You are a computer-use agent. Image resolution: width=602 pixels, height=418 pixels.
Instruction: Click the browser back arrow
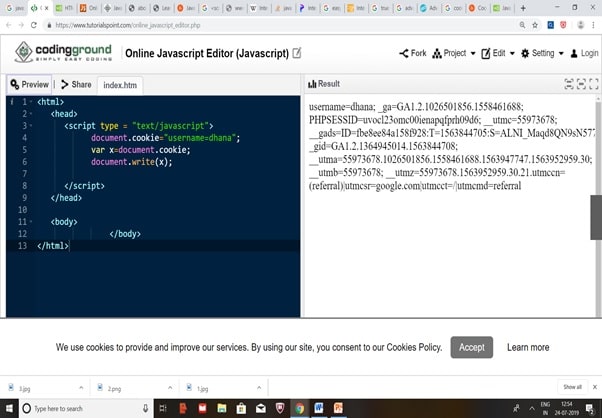8,25
